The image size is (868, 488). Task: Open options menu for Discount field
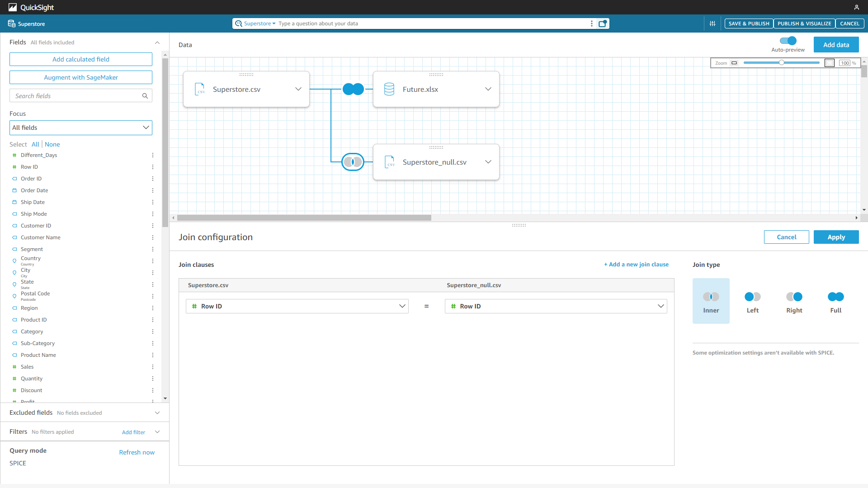(153, 390)
